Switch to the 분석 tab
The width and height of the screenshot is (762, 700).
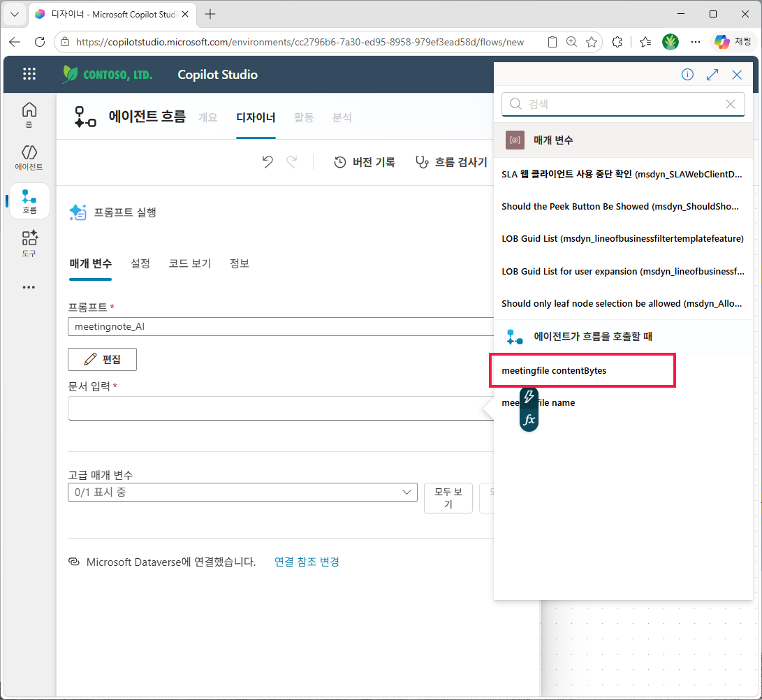[x=342, y=117]
